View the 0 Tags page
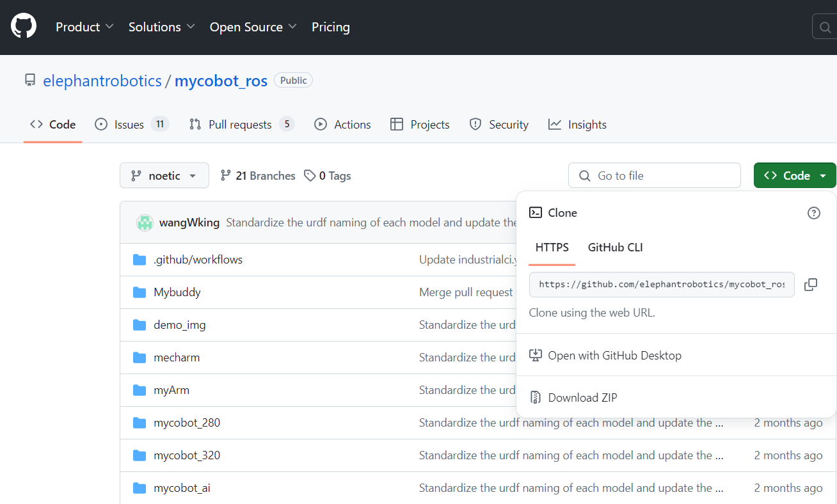The height and width of the screenshot is (504, 837). pos(328,176)
